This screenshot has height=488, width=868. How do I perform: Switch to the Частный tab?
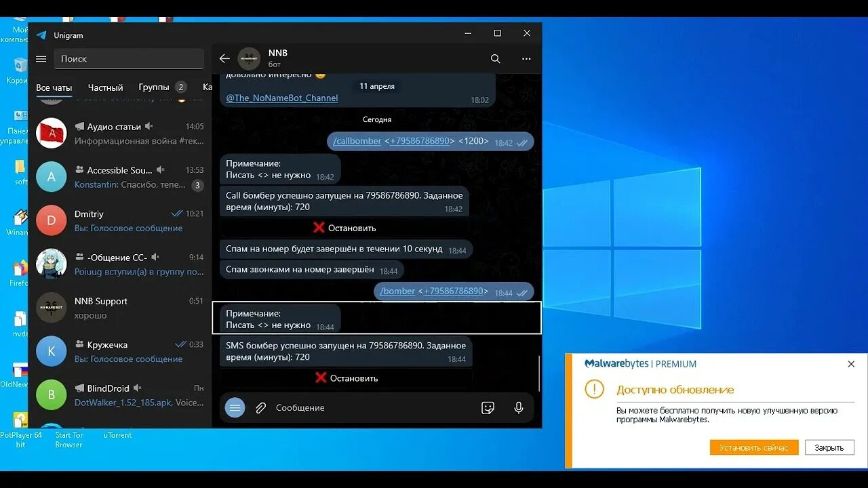[105, 87]
